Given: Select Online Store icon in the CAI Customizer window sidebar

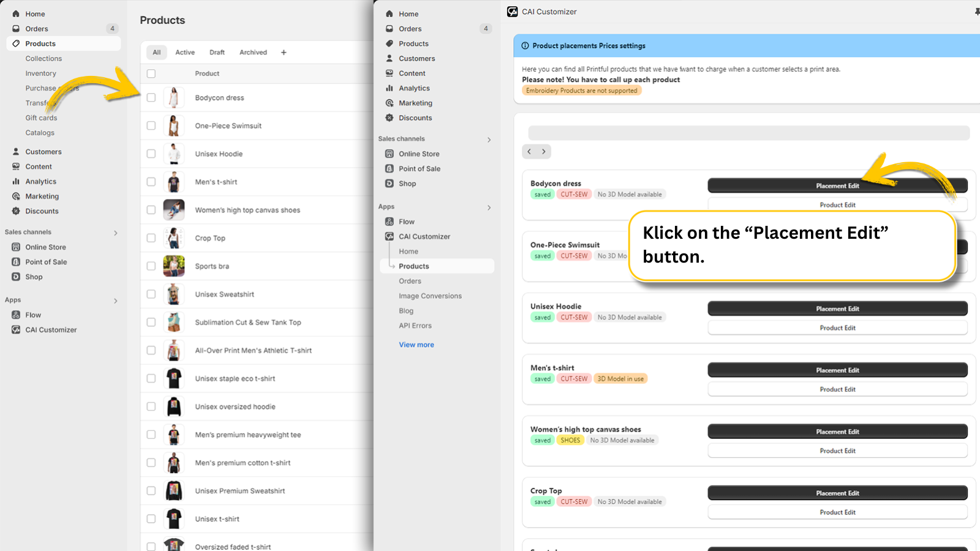Looking at the screenshot, I should click(390, 154).
